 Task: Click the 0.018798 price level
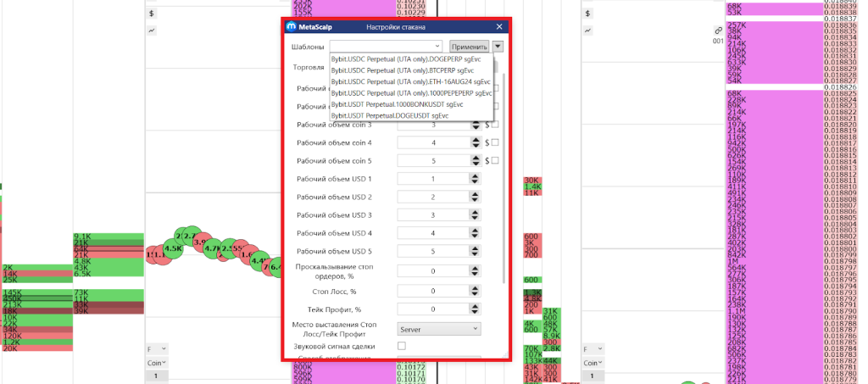coord(841,260)
